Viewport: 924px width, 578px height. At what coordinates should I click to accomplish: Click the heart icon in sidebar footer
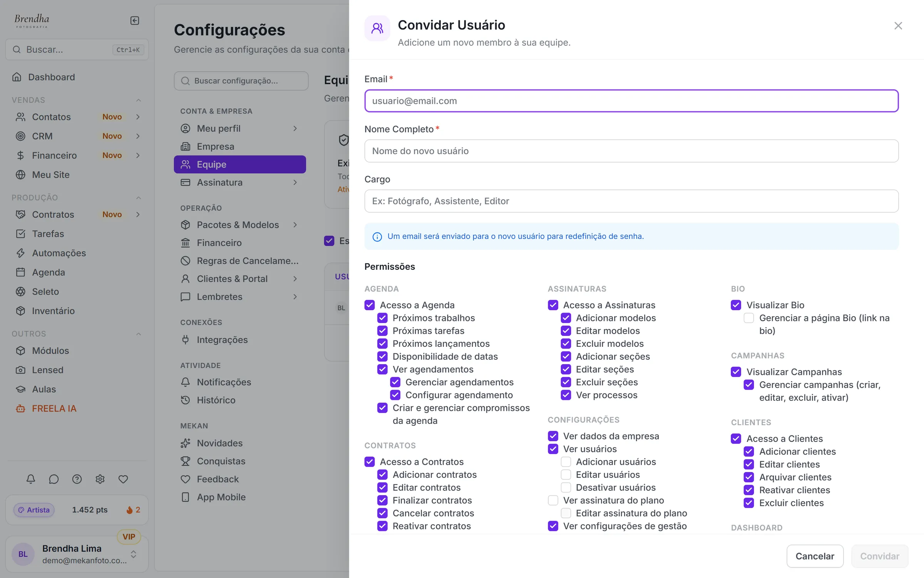123,479
